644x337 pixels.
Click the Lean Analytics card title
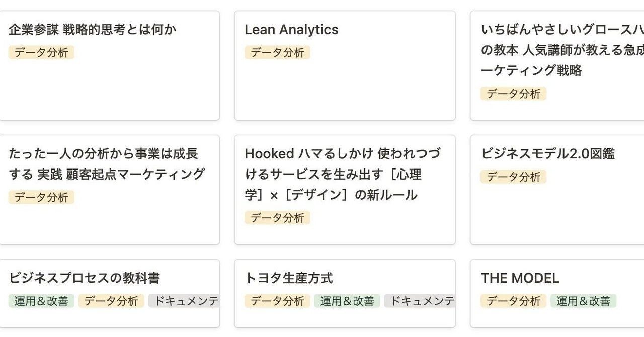[x=291, y=30]
